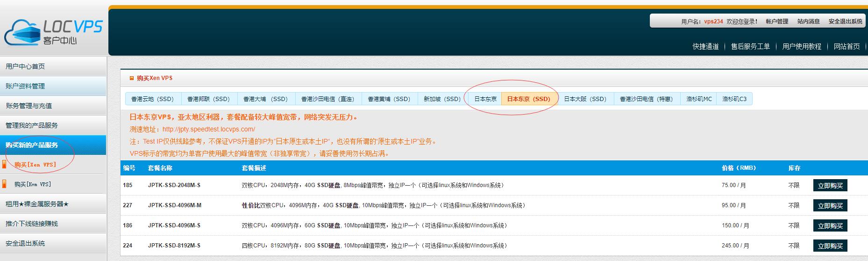Switch to the 洛杉矶MC tab
This screenshot has height=261, width=868.
pos(699,99)
